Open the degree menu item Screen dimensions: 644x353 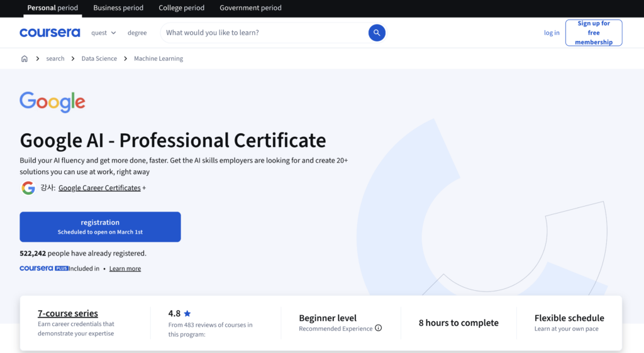pyautogui.click(x=137, y=33)
